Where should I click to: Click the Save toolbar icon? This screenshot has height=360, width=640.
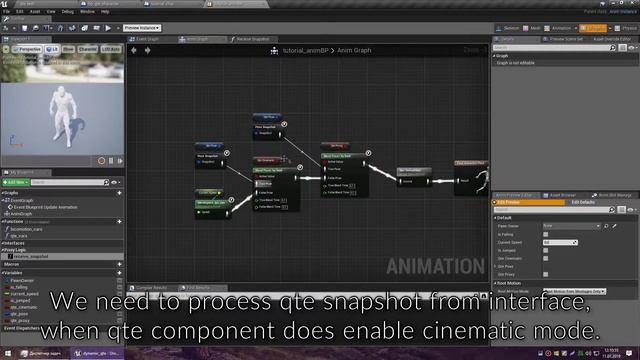[x=24, y=28]
